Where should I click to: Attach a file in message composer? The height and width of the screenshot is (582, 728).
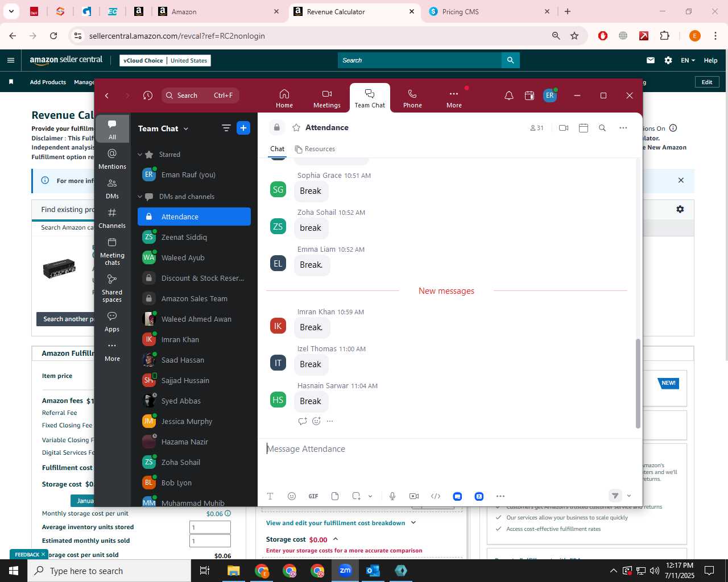tap(335, 496)
